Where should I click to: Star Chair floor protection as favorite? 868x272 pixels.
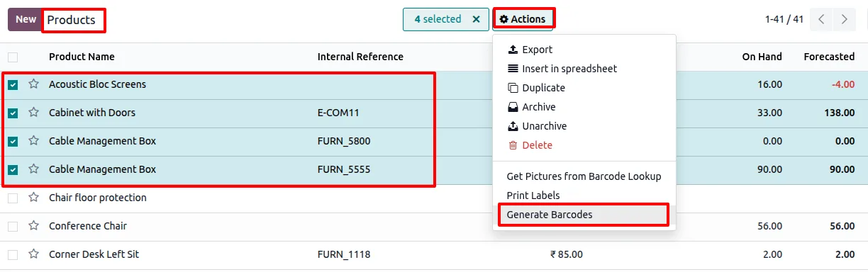pyautogui.click(x=33, y=197)
